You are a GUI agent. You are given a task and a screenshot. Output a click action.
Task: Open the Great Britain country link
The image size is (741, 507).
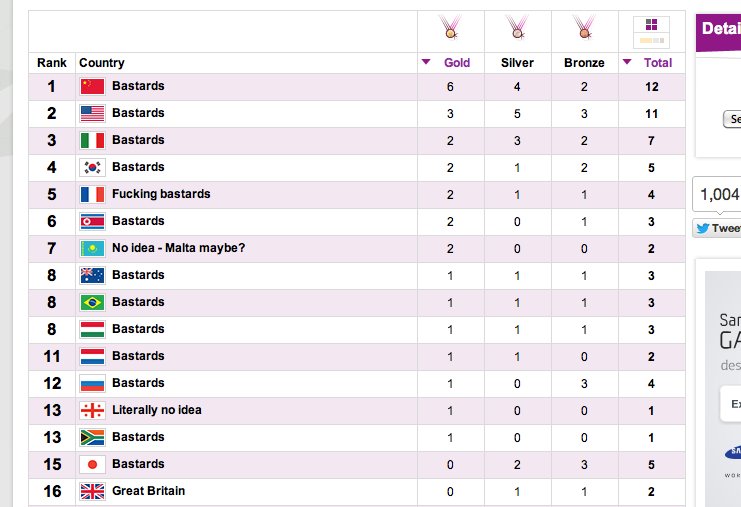148,491
